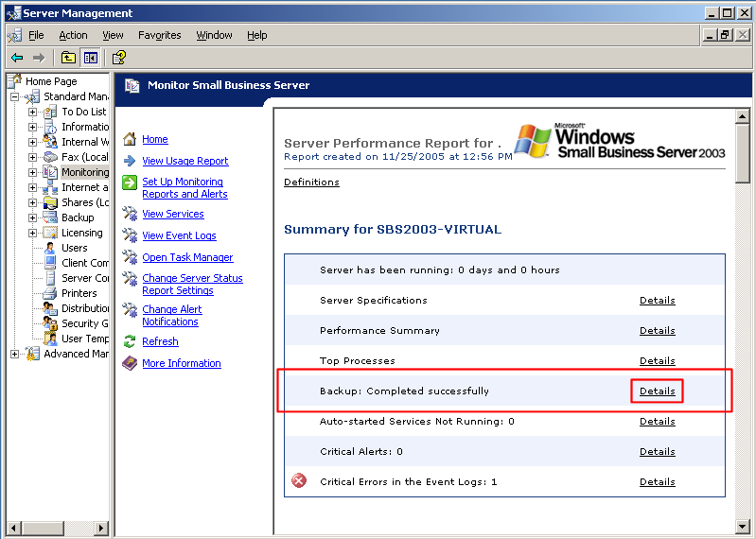Open the Action menu

tap(73, 35)
